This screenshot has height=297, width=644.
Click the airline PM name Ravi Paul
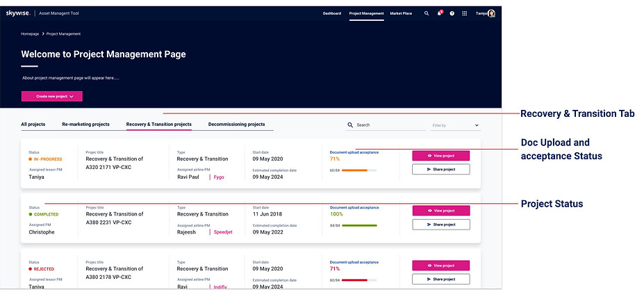coord(188,177)
